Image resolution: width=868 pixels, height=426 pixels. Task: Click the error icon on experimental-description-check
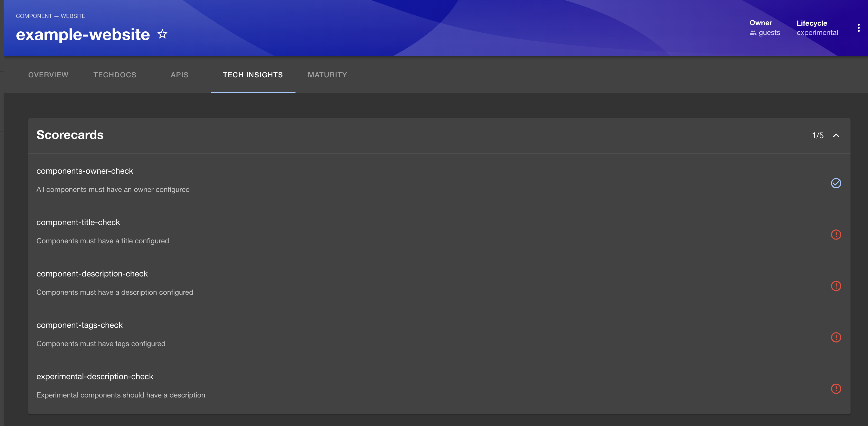tap(836, 388)
